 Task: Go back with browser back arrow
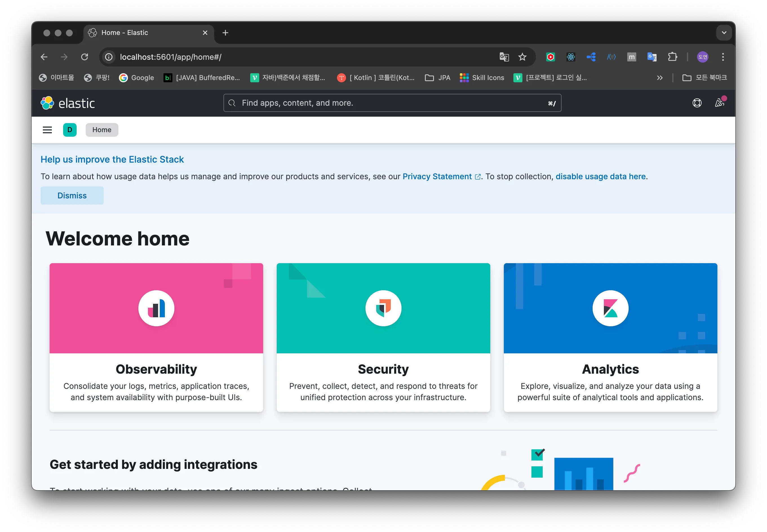click(44, 57)
